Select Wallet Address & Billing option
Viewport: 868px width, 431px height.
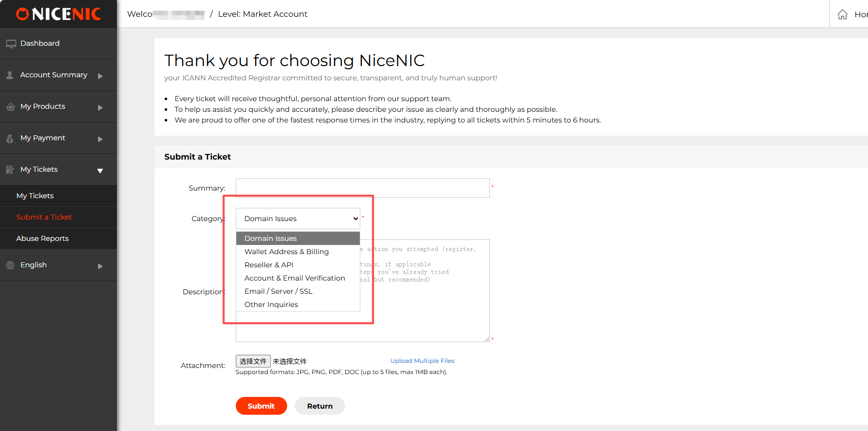[x=287, y=252]
